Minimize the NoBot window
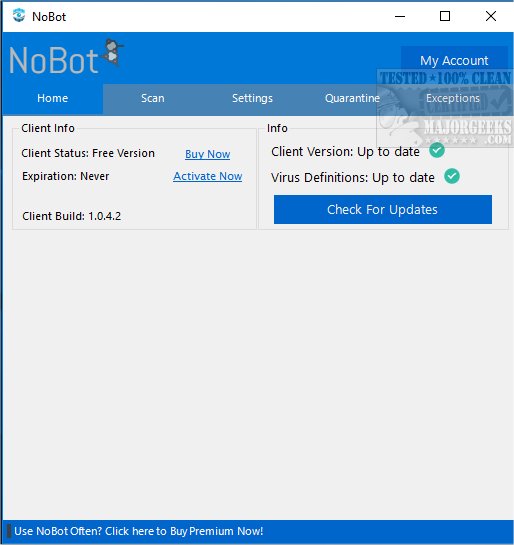Image resolution: width=514 pixels, height=545 pixels. pyautogui.click(x=400, y=16)
